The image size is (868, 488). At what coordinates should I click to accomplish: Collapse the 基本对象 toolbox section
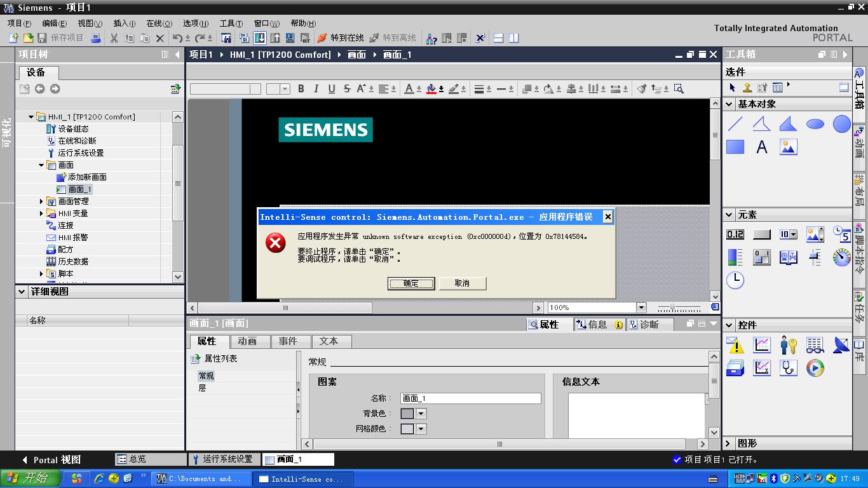coord(729,104)
